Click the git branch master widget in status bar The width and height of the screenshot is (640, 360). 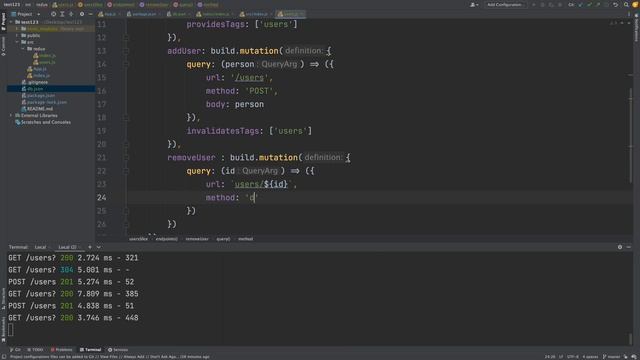coord(611,357)
